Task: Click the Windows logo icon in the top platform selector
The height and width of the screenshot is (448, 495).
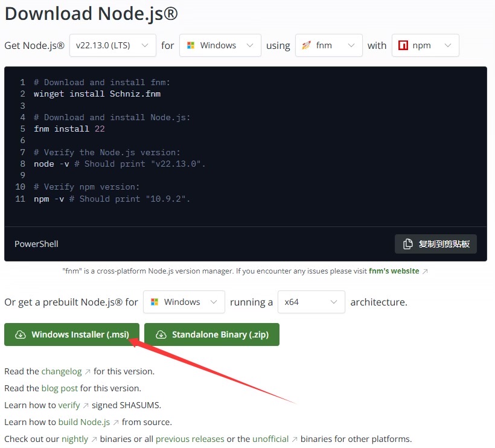Action: pyautogui.click(x=191, y=45)
